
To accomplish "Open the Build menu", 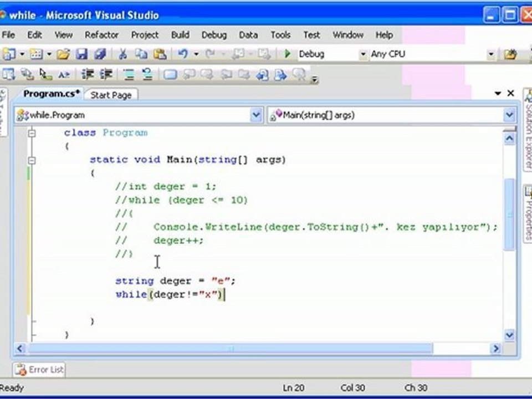I will [x=180, y=35].
